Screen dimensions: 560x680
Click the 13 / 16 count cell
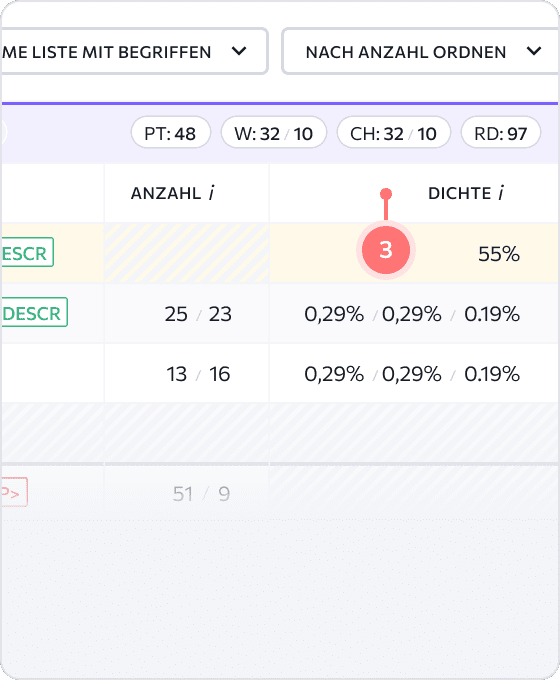coord(198,374)
